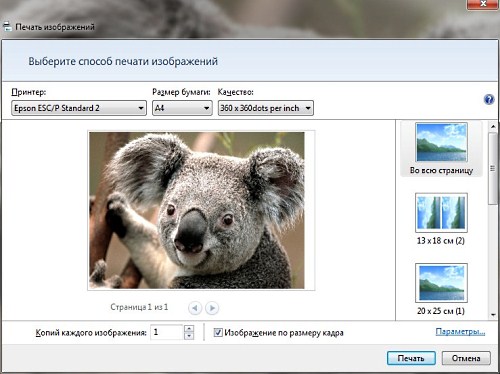Select the 'Во всю страницу' layout thumbnail
The width and height of the screenshot is (500, 374).
tap(441, 149)
